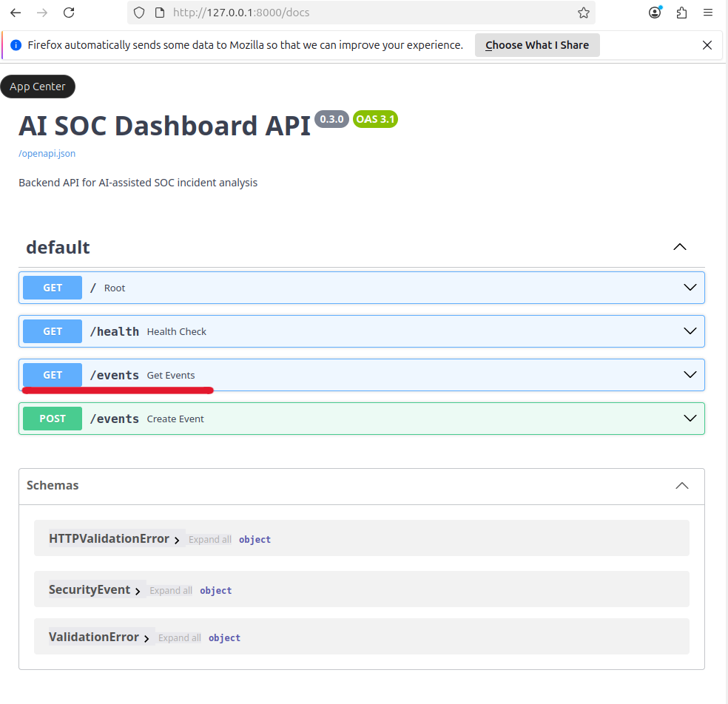Collapse the Schemas section
Screen dimensions: 728x704
pyautogui.click(x=681, y=486)
